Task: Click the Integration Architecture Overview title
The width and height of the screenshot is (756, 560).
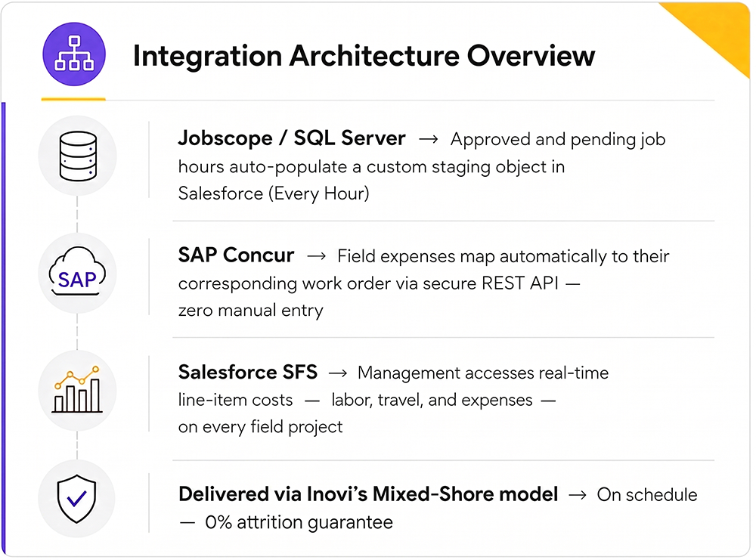Action: 364,56
